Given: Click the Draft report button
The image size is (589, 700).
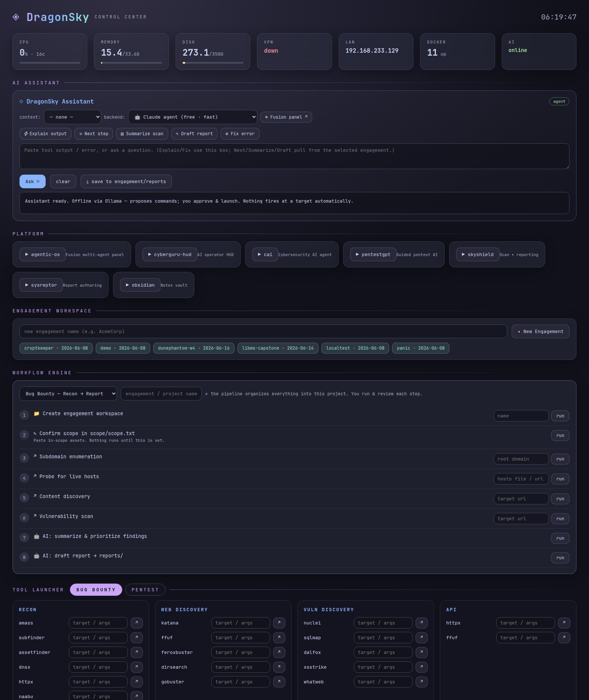Looking at the screenshot, I should click(194, 134).
